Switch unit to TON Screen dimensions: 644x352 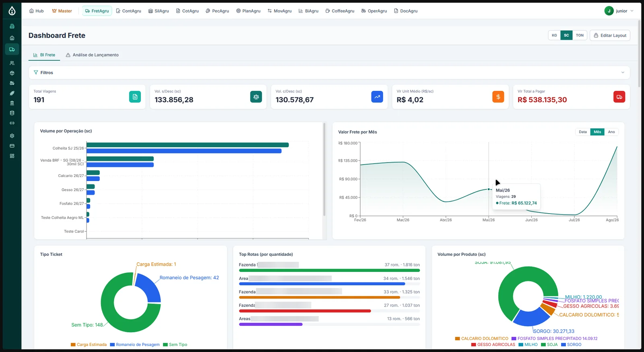click(x=580, y=35)
